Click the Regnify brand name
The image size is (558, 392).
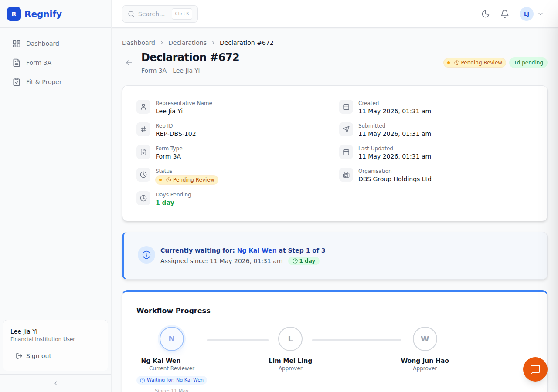point(43,14)
